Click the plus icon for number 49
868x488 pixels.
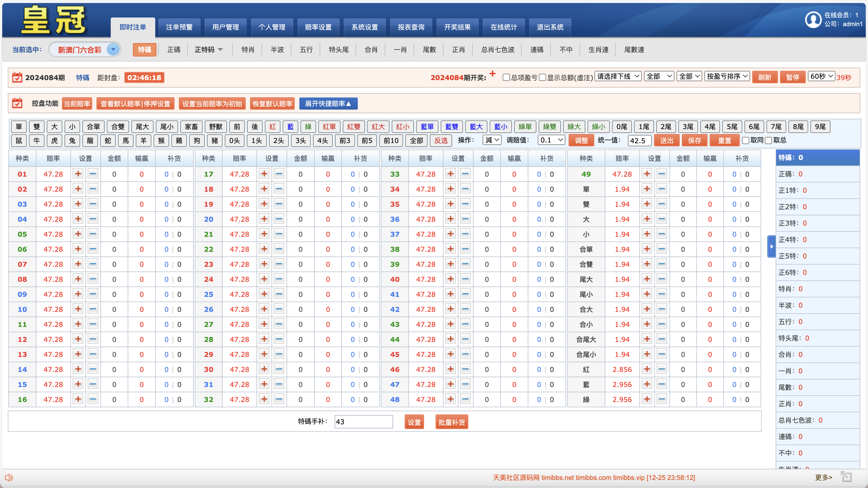pyautogui.click(x=647, y=174)
